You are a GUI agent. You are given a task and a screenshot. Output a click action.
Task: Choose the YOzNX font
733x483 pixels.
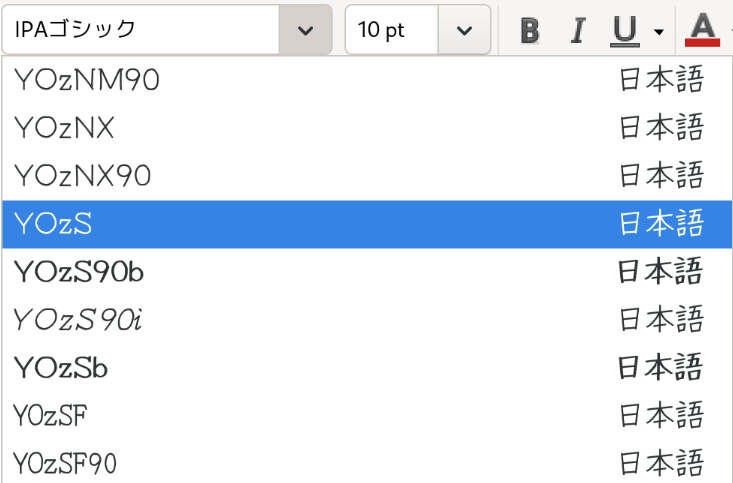(x=65, y=128)
